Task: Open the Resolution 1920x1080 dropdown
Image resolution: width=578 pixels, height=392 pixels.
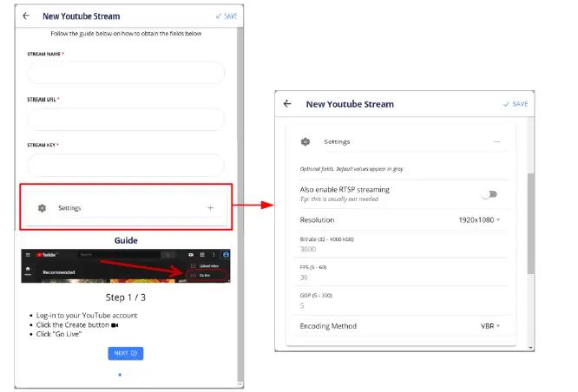Action: tap(479, 220)
